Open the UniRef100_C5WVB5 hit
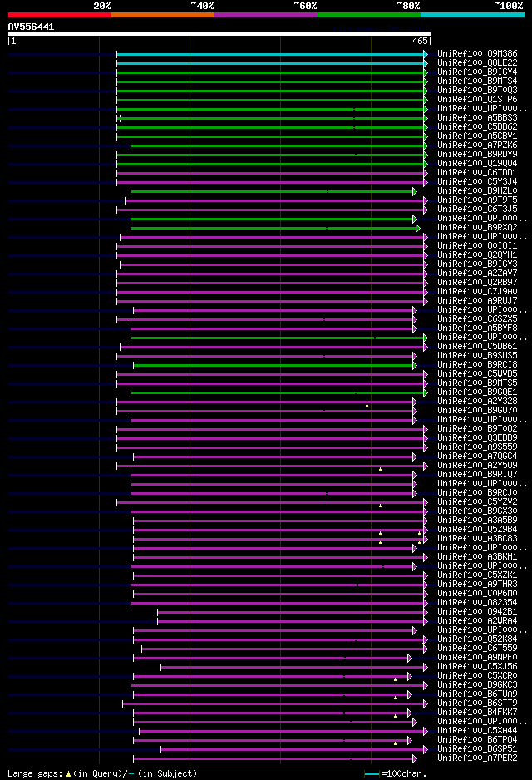Screen dimensions: 532x780 pos(477,373)
